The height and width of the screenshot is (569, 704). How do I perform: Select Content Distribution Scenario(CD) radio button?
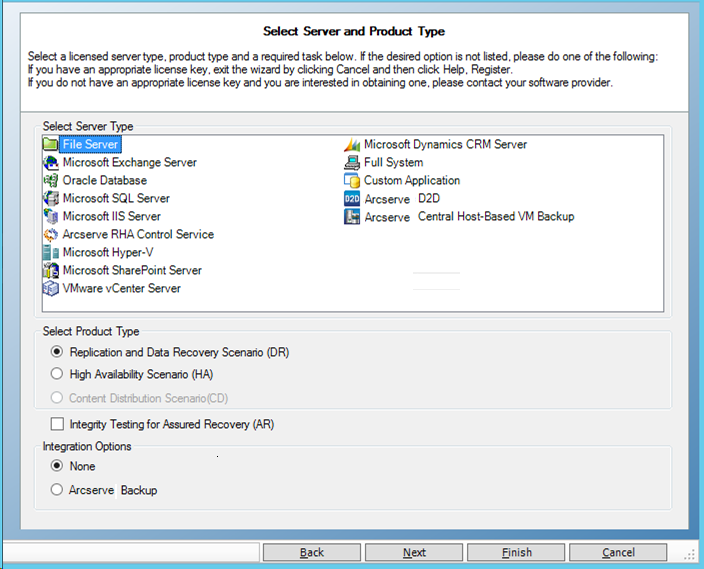tap(57, 397)
